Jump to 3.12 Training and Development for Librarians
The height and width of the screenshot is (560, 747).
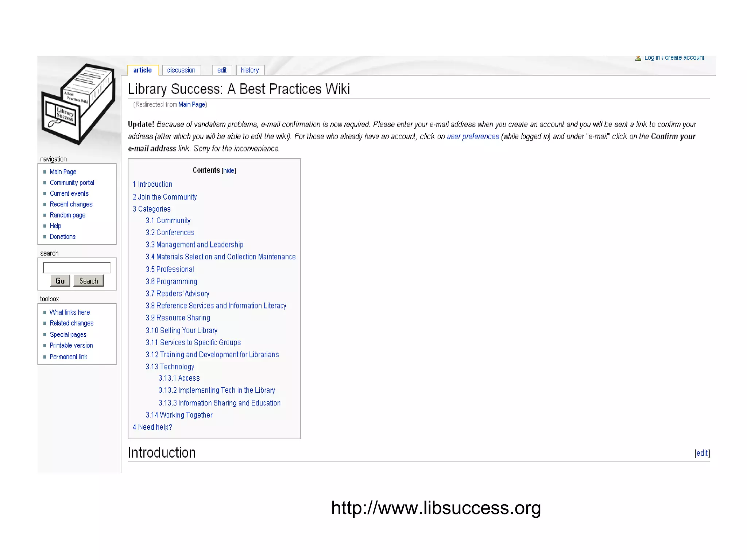[x=212, y=354]
